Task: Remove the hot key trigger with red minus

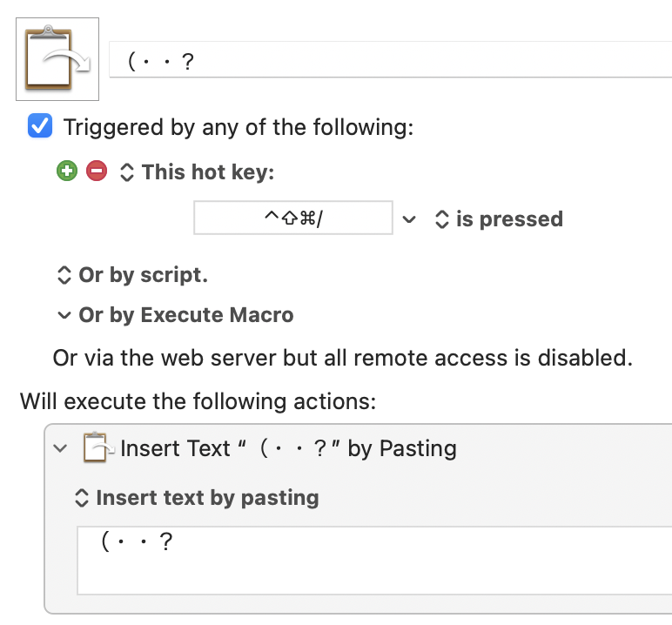Action: click(97, 171)
